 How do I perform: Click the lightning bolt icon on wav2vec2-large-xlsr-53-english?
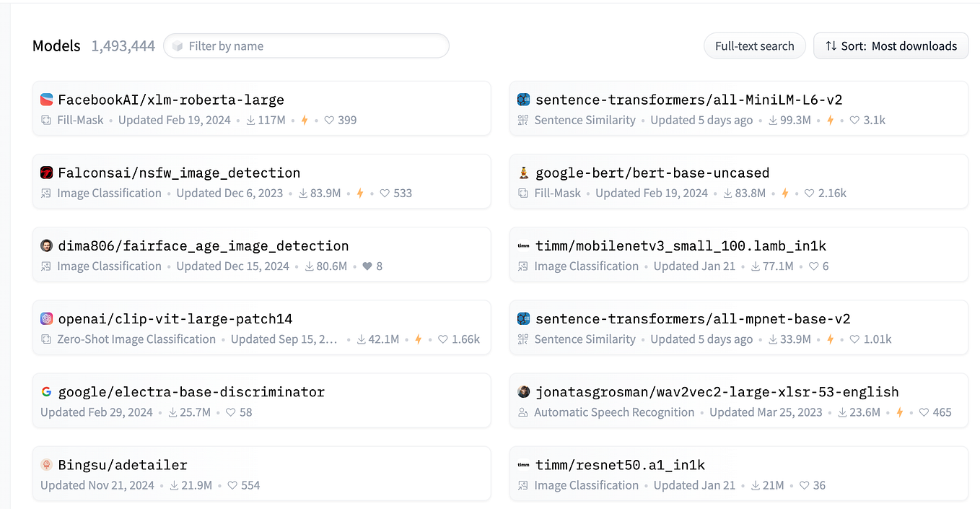click(x=900, y=412)
